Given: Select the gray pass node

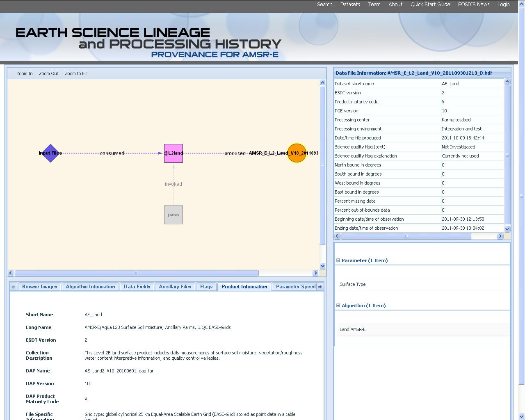Looking at the screenshot, I should coord(173,215).
